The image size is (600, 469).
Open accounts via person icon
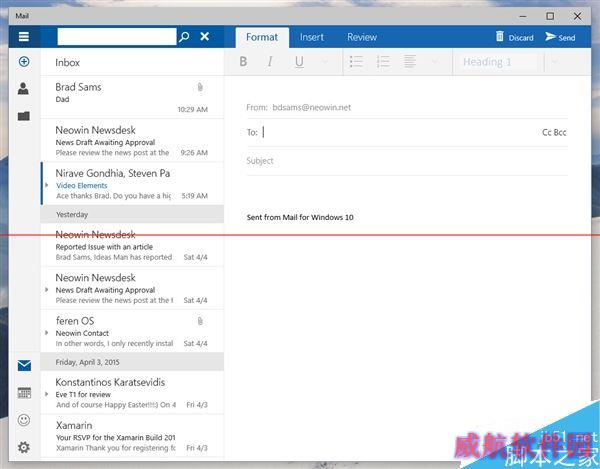pyautogui.click(x=23, y=88)
